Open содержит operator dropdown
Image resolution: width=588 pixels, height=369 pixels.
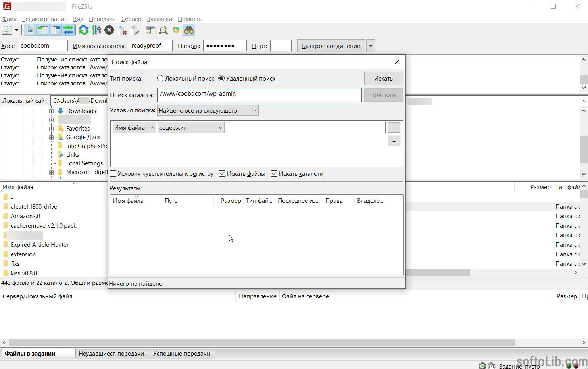[191, 128]
